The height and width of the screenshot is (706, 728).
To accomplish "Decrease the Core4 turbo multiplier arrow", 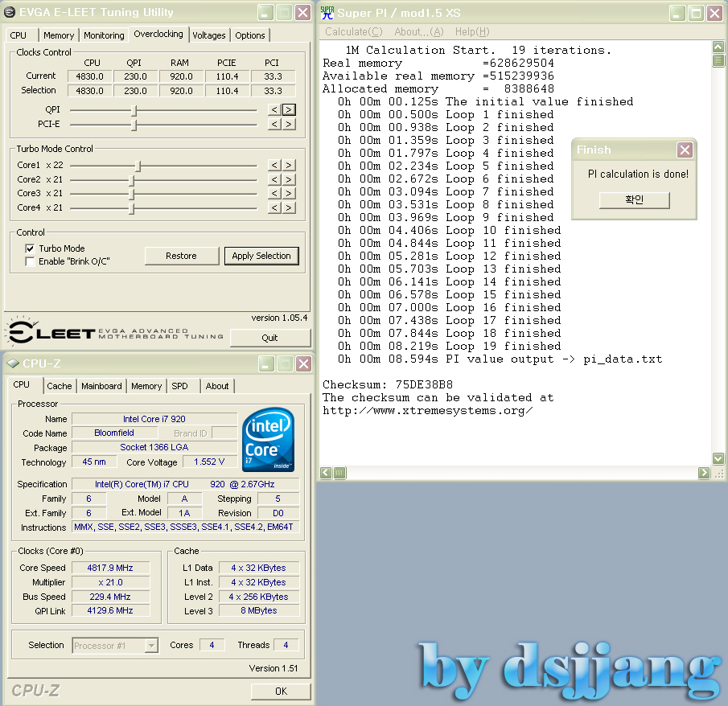I will (x=274, y=208).
